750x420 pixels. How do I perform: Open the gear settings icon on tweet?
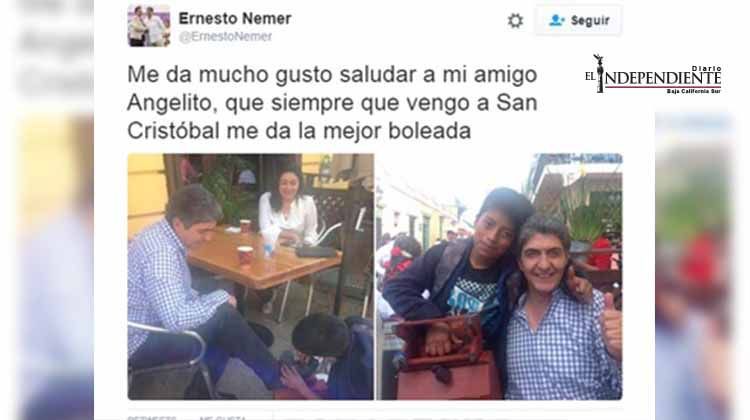(515, 21)
